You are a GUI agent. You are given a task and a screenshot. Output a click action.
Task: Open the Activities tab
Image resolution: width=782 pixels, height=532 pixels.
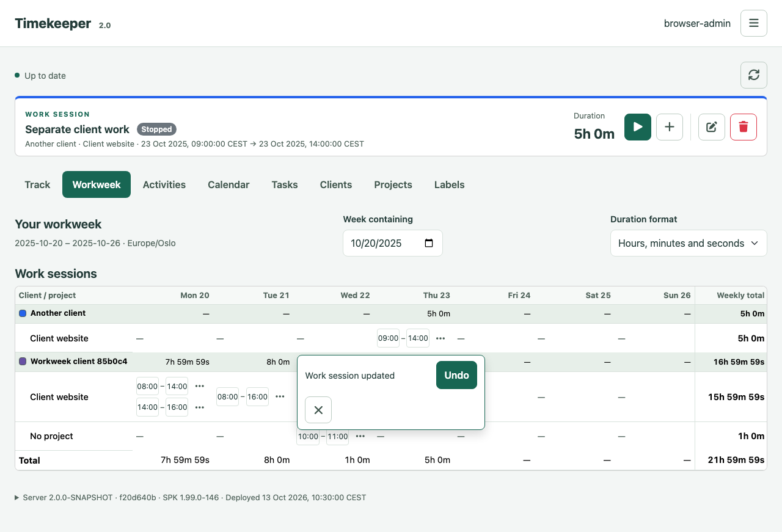point(164,184)
